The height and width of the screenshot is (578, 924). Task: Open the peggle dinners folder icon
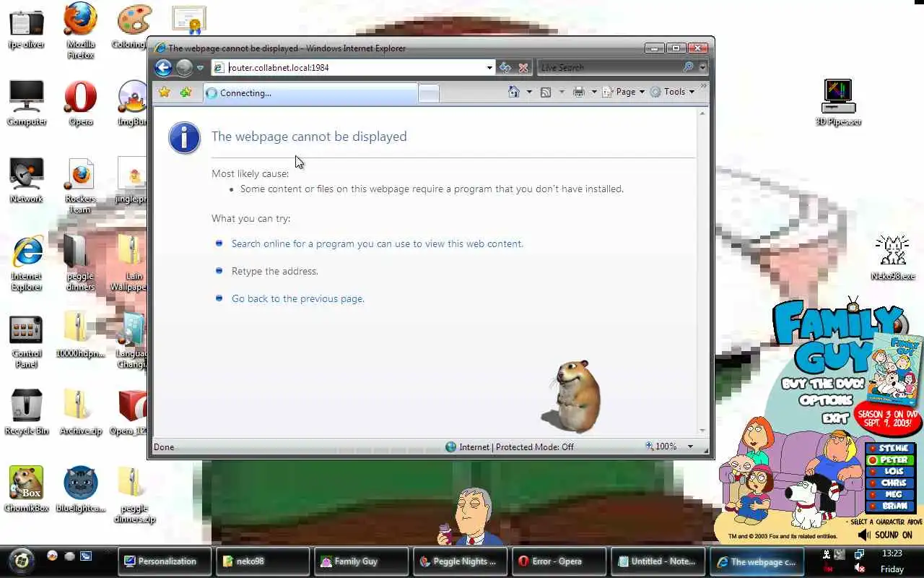coord(80,263)
